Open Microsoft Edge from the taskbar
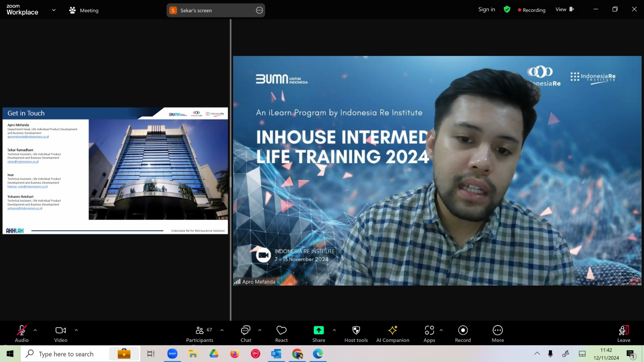 click(318, 354)
